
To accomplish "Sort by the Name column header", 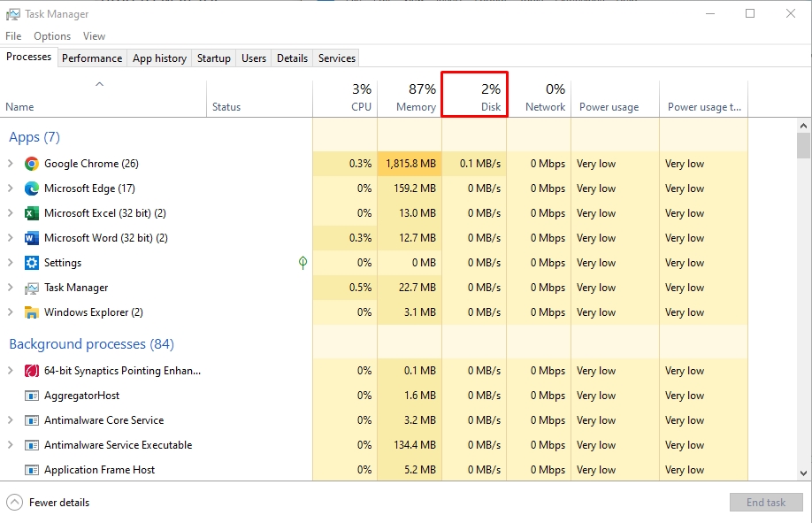I will pyautogui.click(x=103, y=98).
